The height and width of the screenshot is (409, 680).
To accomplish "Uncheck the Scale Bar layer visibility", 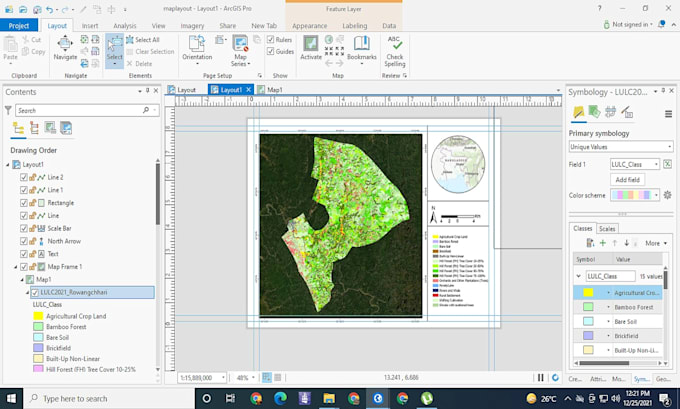I will click(x=24, y=228).
